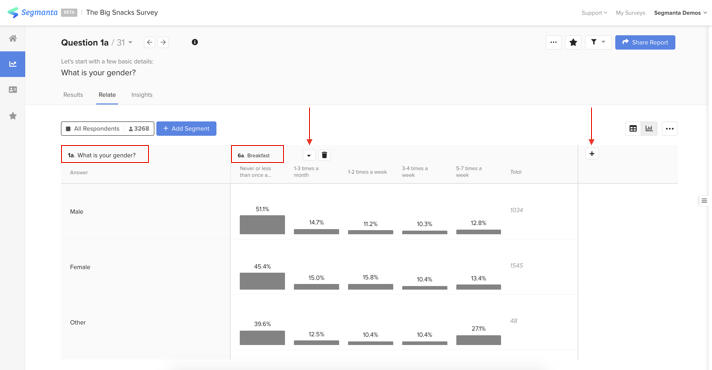712x370 pixels.
Task: Open the 6a Breakfast question dropdown arrow
Action: [309, 155]
